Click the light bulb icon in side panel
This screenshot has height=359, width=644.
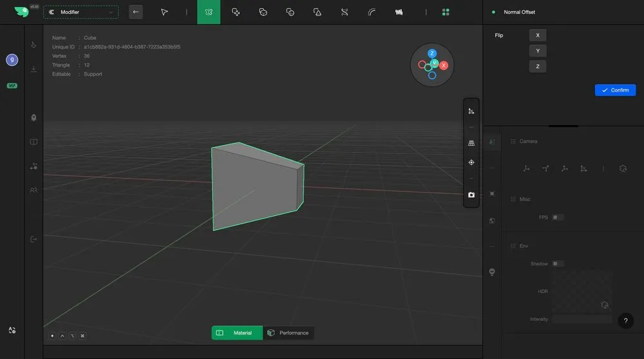(x=492, y=272)
